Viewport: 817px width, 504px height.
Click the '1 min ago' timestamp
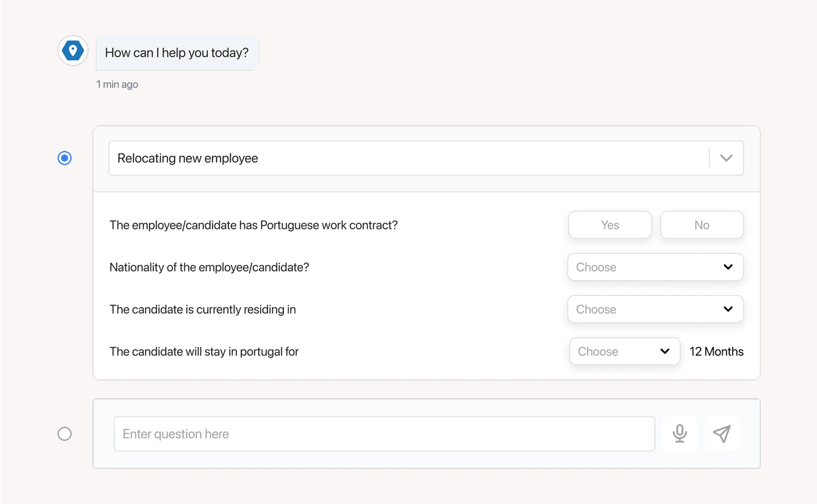117,84
